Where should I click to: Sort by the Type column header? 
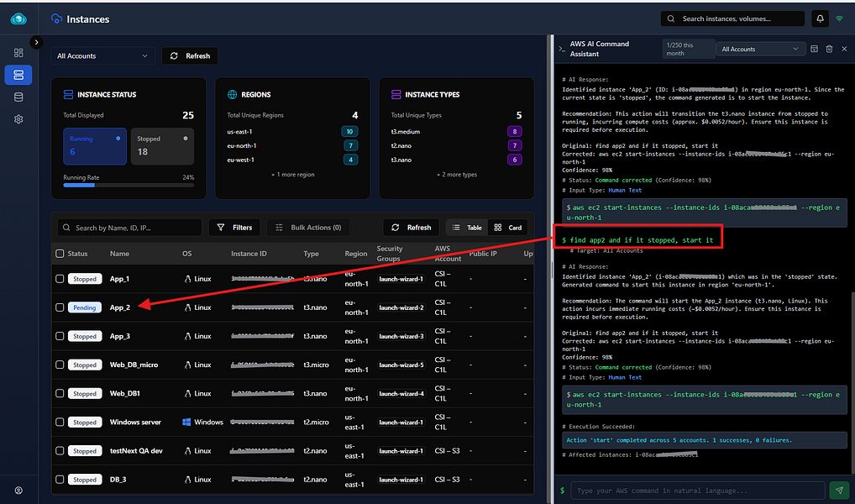coord(311,254)
